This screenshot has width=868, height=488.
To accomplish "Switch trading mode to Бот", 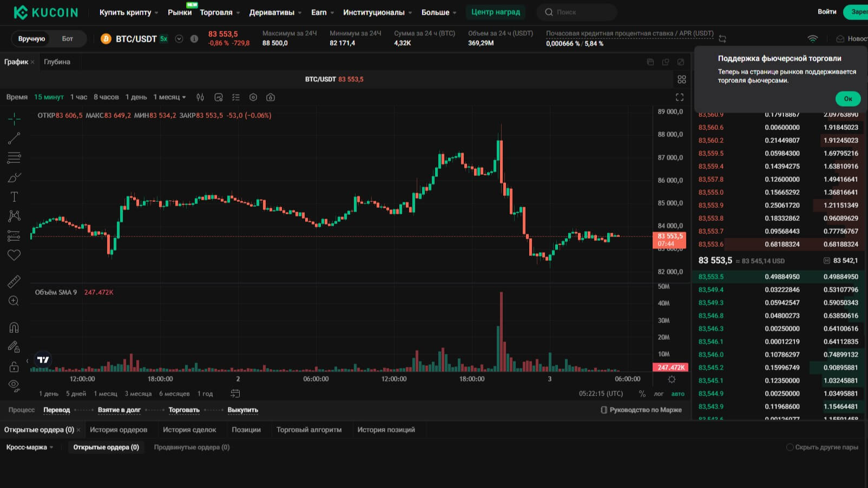I will (x=67, y=39).
